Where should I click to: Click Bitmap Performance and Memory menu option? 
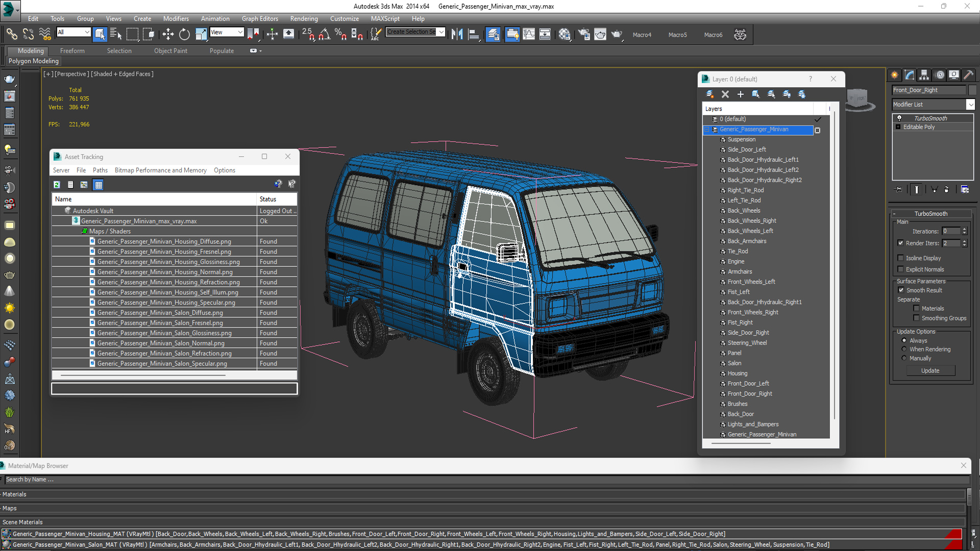160,170
